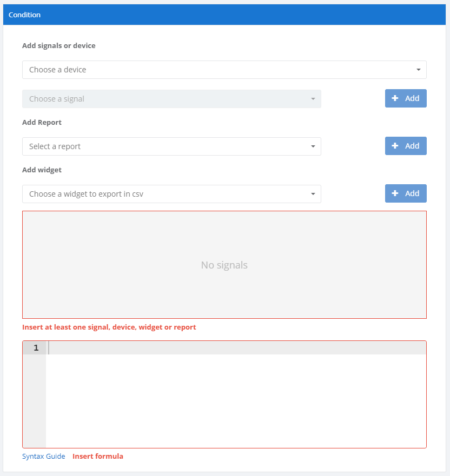Click the plus icon on the widget Add button

tap(394, 193)
